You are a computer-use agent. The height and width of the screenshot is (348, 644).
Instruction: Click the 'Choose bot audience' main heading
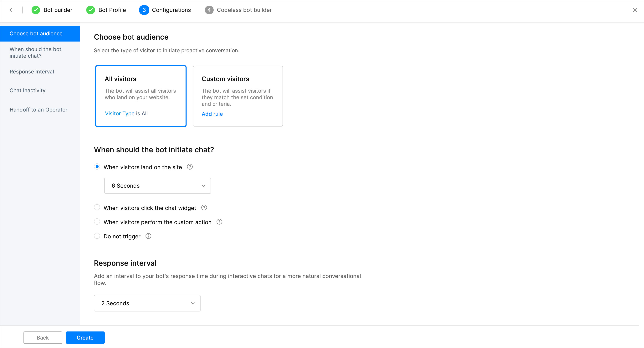131,37
